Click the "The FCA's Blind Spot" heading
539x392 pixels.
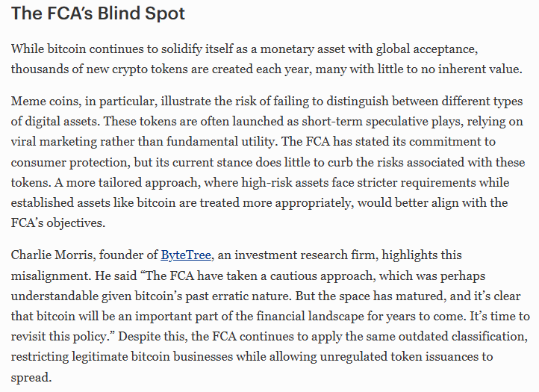pos(98,14)
